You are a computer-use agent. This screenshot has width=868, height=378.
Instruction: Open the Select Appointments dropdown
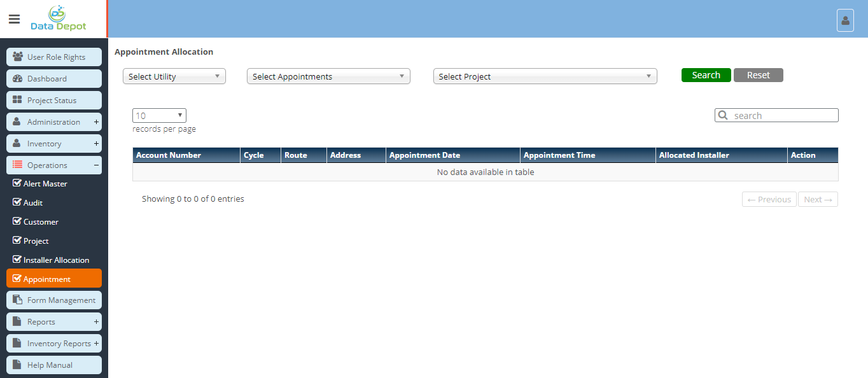(x=328, y=76)
